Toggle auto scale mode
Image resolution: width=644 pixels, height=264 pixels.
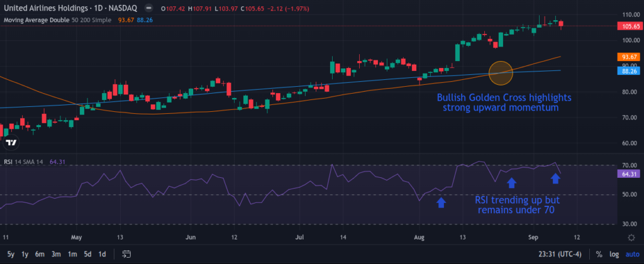coord(631,254)
